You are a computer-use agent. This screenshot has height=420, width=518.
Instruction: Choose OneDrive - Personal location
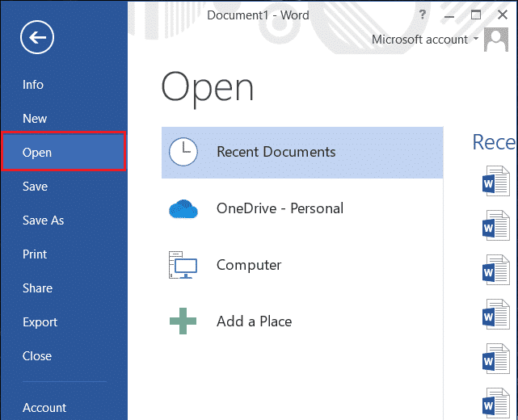pos(280,208)
